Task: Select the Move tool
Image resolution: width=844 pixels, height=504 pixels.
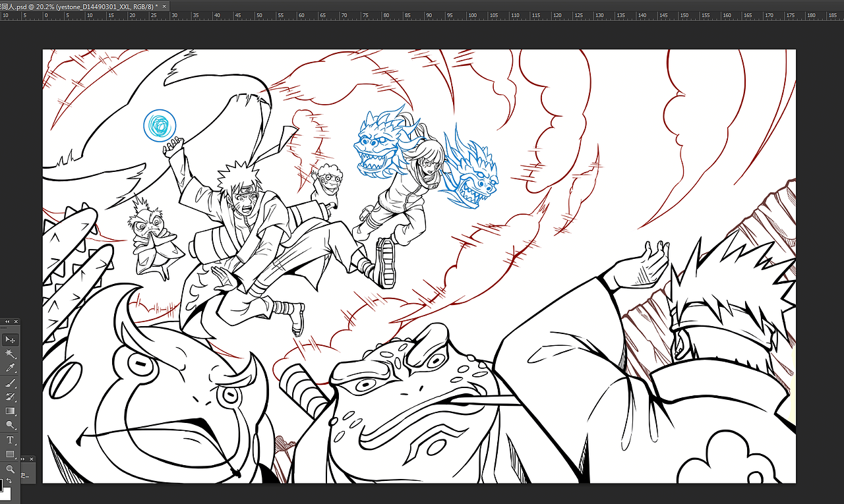Action: coord(10,340)
